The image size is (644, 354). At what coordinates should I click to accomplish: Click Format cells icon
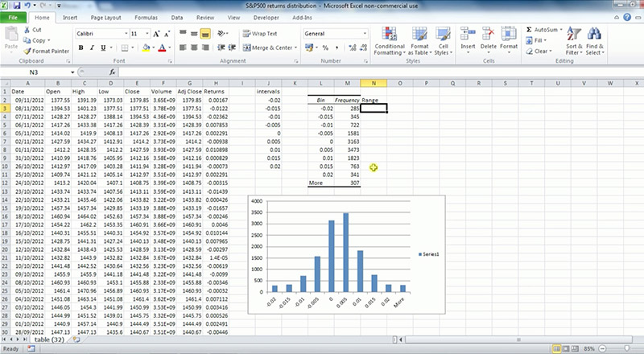coord(509,34)
